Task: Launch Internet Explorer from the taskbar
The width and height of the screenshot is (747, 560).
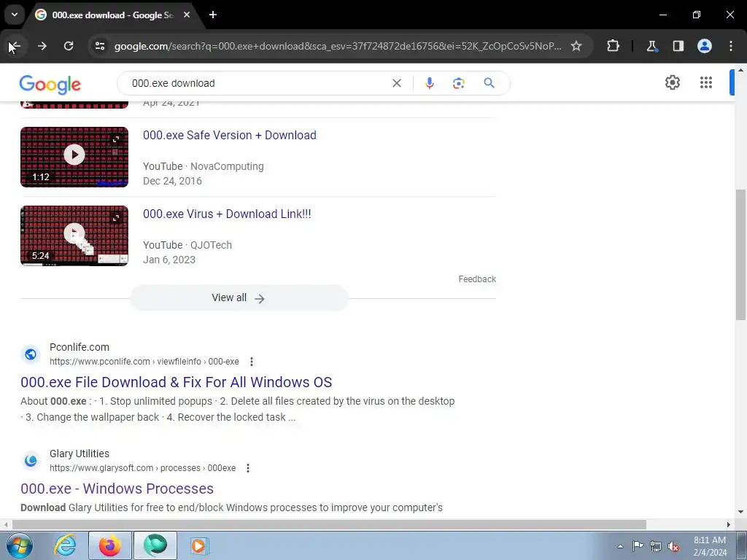Action: (x=65, y=545)
